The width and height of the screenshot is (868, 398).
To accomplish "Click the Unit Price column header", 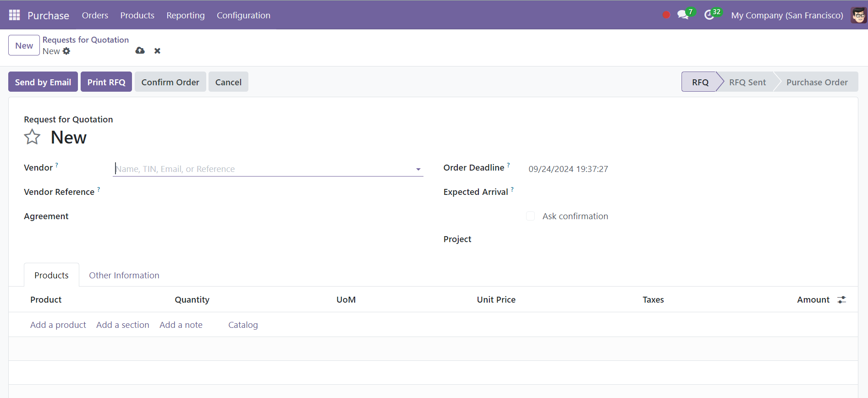I will tap(496, 299).
